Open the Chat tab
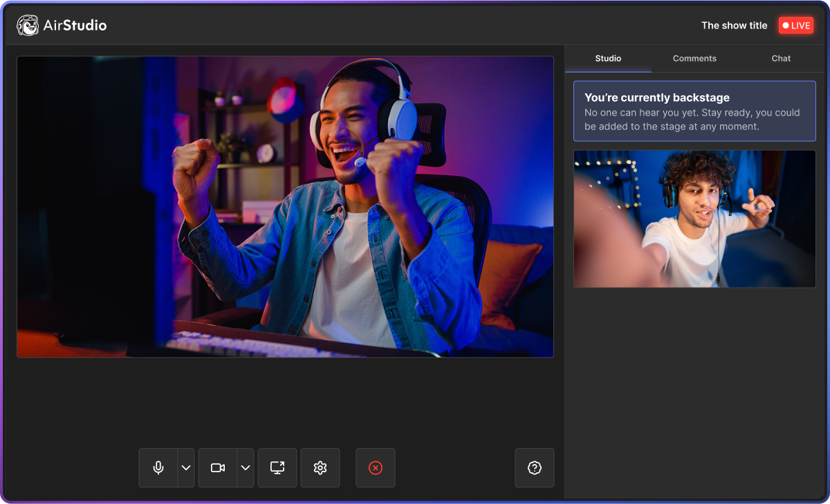The image size is (830, 504). click(x=781, y=59)
